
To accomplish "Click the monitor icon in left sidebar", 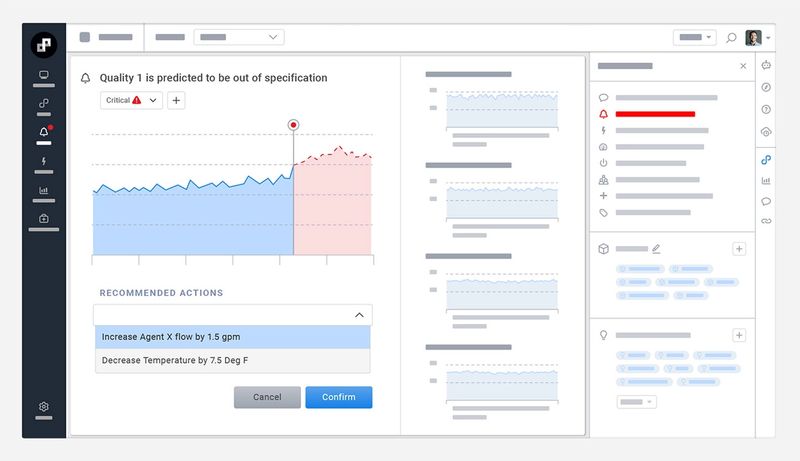I will pyautogui.click(x=43, y=75).
